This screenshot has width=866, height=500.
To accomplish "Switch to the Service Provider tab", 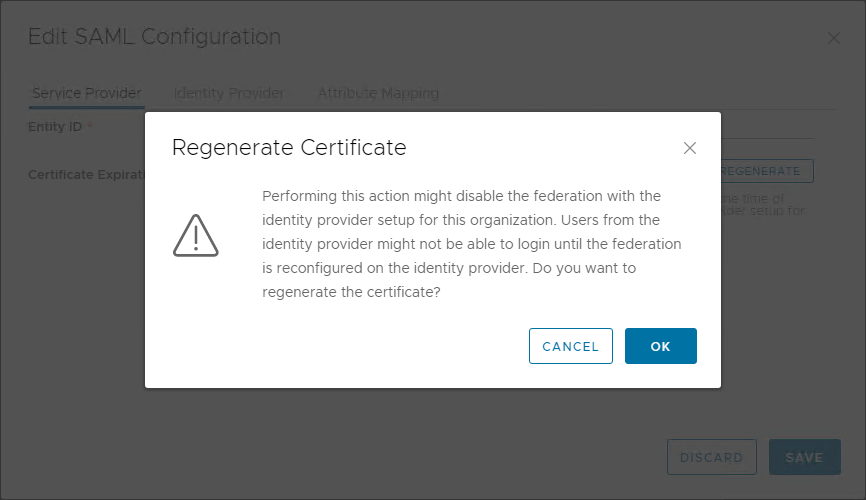I will pyautogui.click(x=86, y=93).
